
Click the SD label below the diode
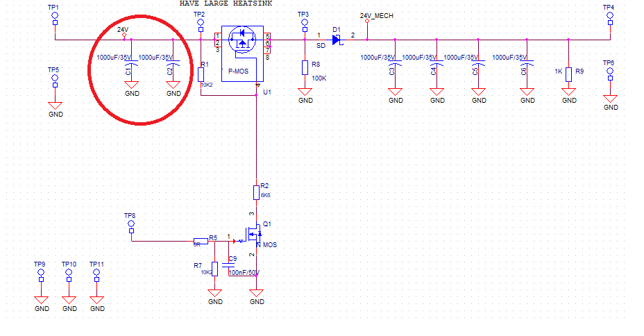click(x=321, y=46)
